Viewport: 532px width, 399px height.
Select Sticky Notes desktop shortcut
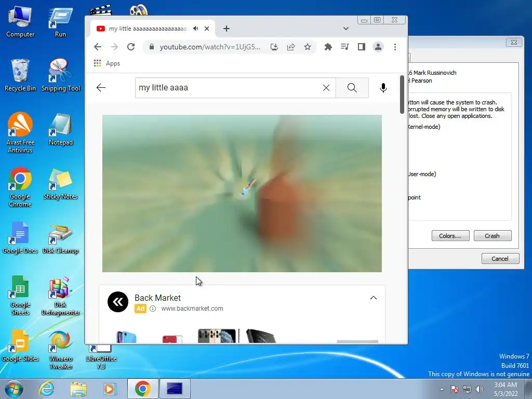[61, 184]
